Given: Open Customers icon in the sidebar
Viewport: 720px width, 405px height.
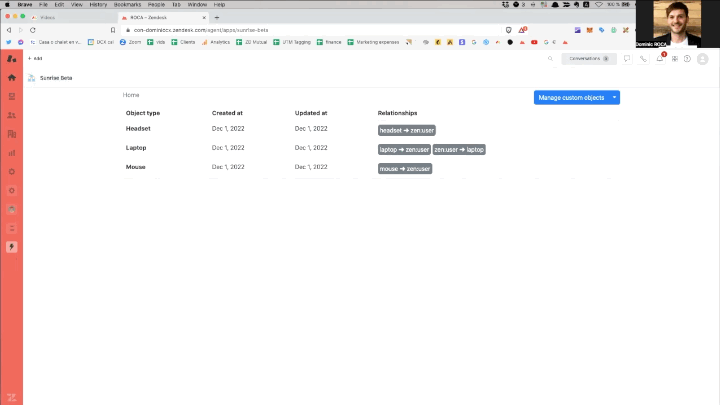Looking at the screenshot, I should (12, 115).
